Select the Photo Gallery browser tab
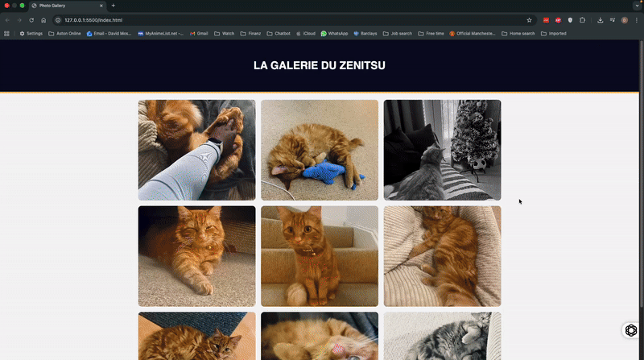644x360 pixels. (68, 6)
